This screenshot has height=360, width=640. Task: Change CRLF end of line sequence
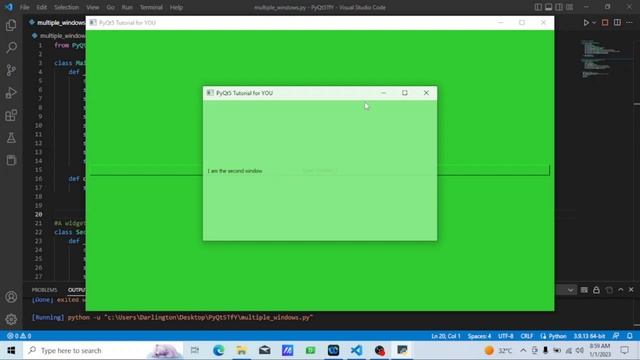[527, 336]
